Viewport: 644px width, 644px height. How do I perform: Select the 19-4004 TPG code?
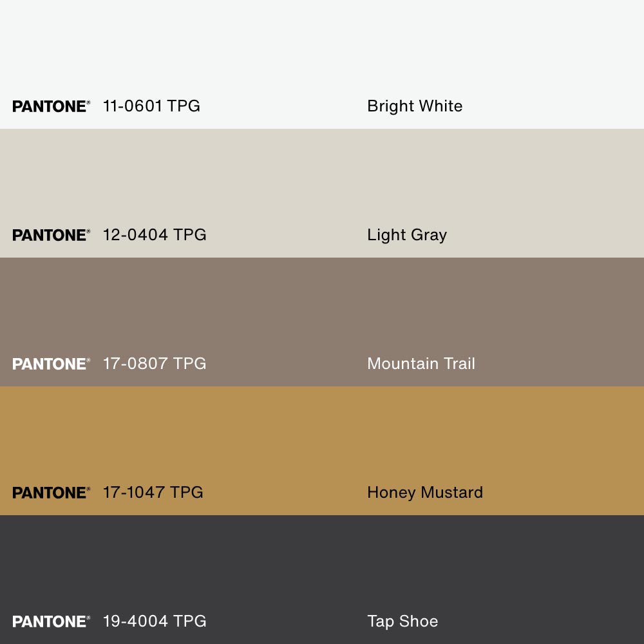(x=155, y=621)
